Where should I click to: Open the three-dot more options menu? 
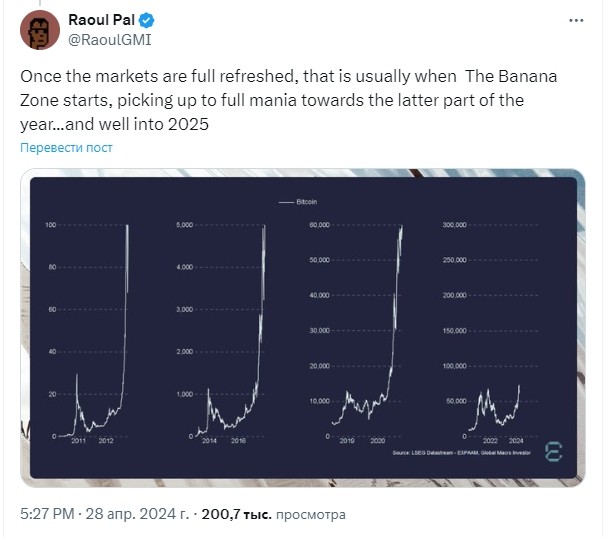pyautogui.click(x=576, y=21)
